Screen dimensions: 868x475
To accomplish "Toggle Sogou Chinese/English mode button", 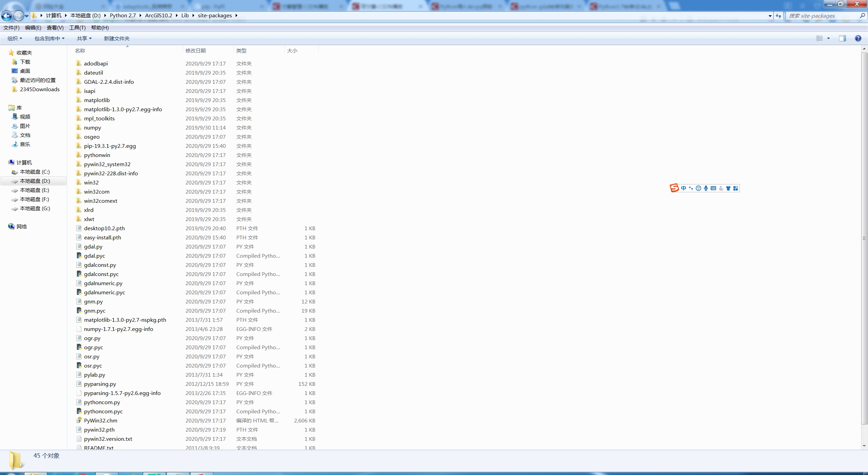I will tap(683, 188).
